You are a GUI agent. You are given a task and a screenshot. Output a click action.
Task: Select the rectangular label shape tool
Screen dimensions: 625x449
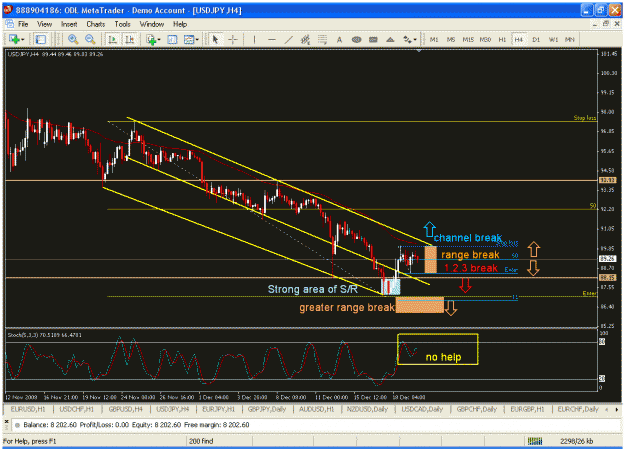[373, 39]
